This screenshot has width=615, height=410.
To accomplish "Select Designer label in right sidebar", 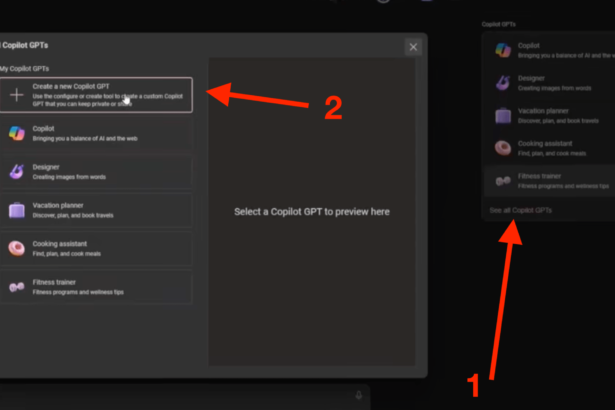I will (531, 78).
